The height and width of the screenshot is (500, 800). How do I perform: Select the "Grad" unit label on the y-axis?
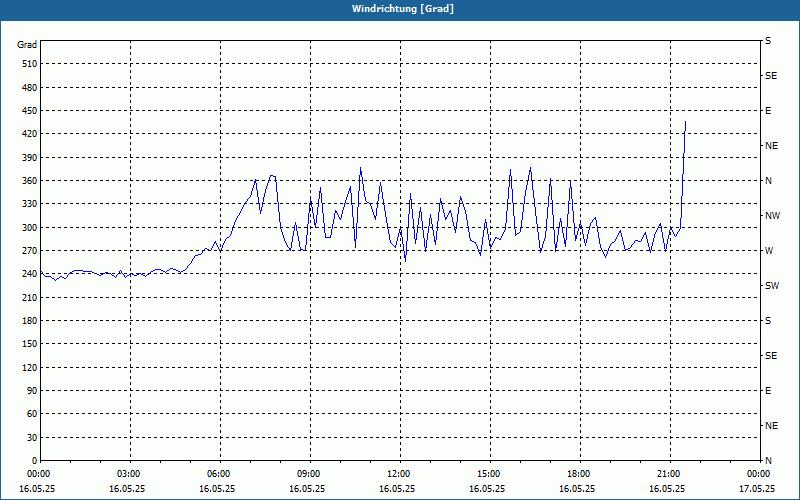coord(27,45)
